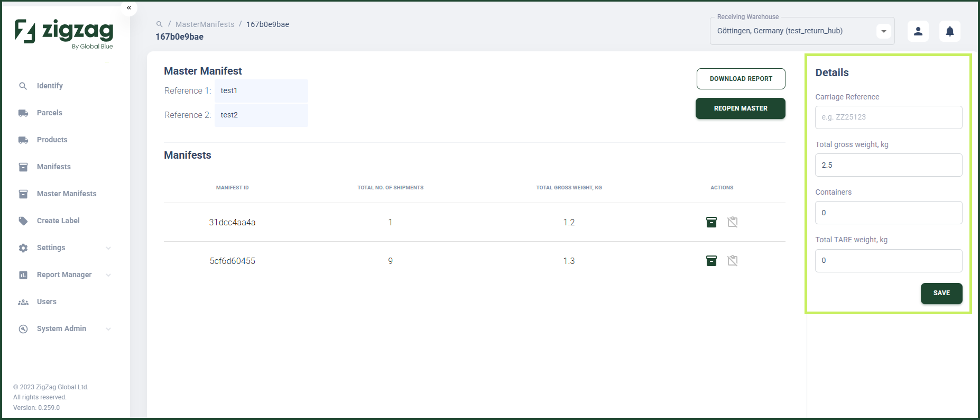Image resolution: width=980 pixels, height=420 pixels.
Task: Click the Carriage Reference input field
Action: pos(889,117)
